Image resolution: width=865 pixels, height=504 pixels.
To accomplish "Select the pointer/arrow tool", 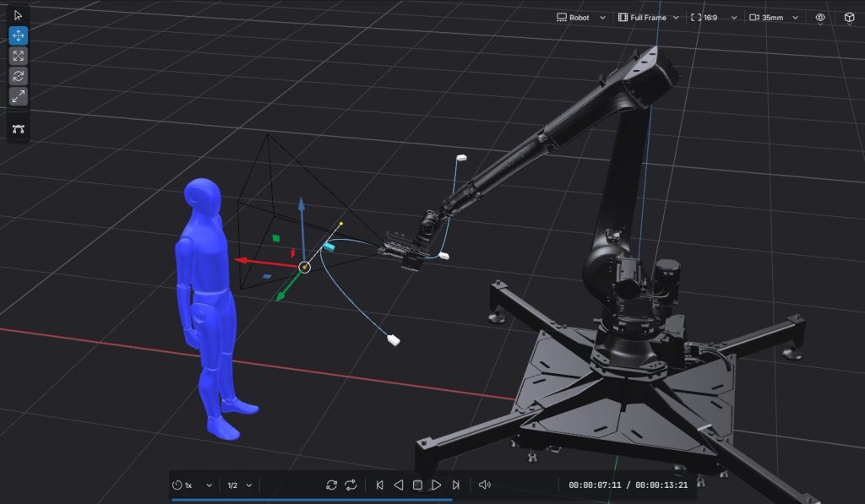I will point(17,15).
